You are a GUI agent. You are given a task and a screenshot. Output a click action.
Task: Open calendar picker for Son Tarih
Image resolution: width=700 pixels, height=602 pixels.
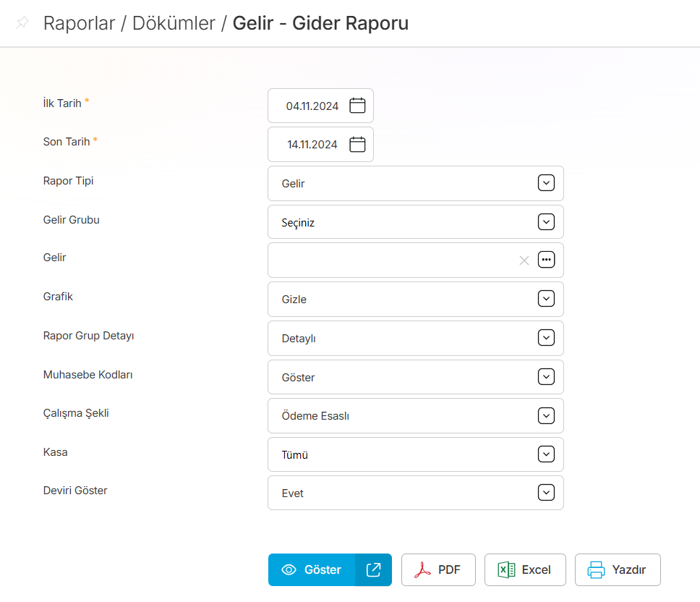click(357, 144)
